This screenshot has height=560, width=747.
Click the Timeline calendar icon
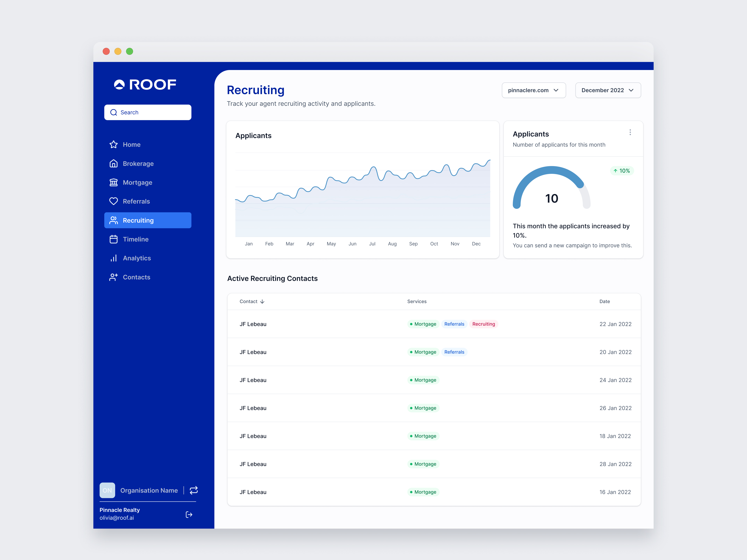(x=113, y=239)
